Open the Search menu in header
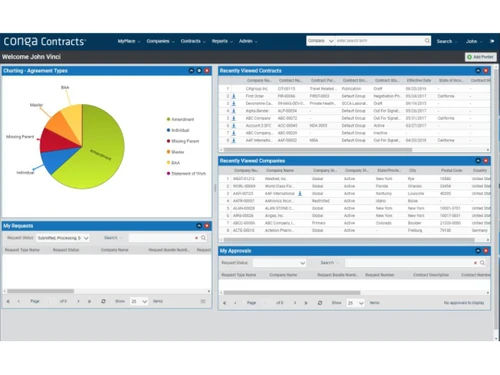Screen dimensions: 500x375 click(x=447, y=41)
